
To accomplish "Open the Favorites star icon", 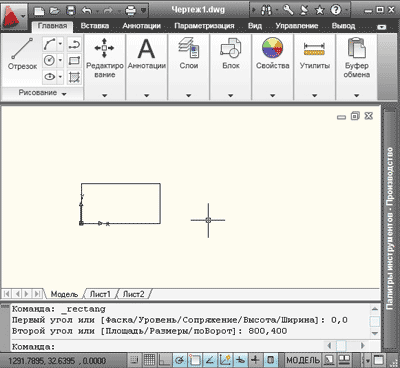I will click(x=320, y=10).
